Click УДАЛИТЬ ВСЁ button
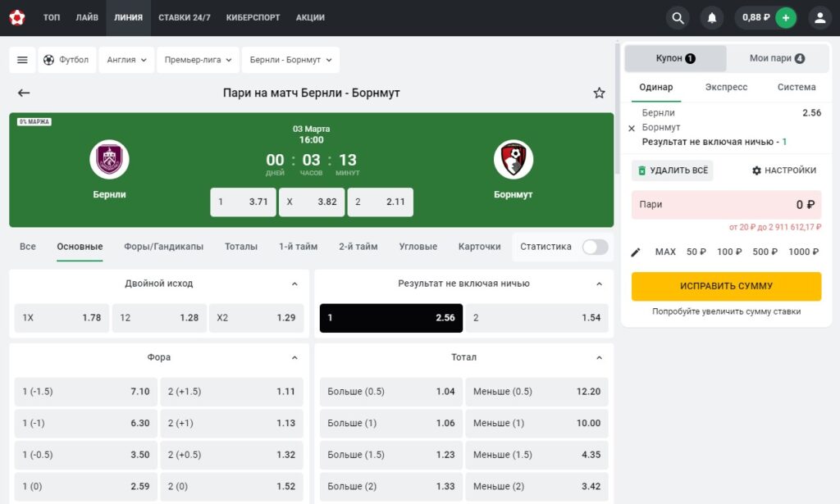The image size is (840, 504). coord(673,170)
